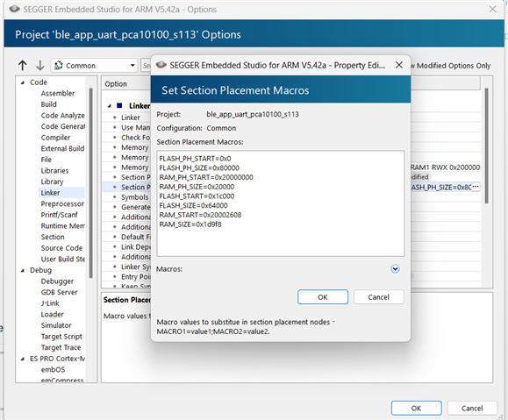
Task: Collapse the Code tree group
Action: [22, 82]
